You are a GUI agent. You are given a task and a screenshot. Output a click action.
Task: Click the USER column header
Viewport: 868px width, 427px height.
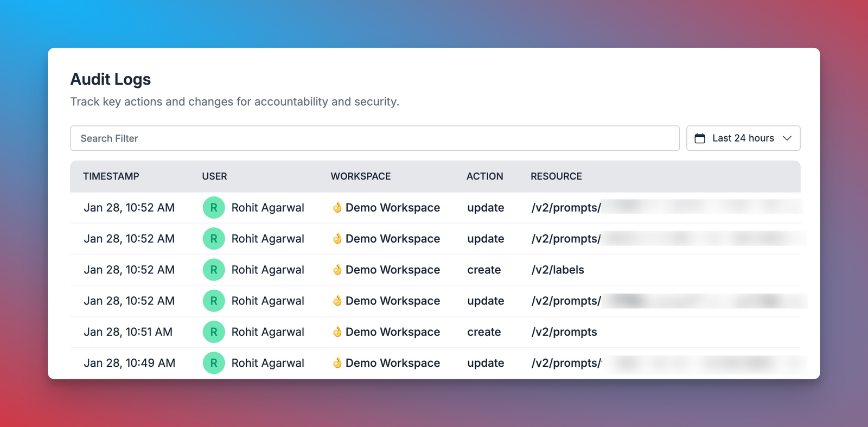point(214,176)
